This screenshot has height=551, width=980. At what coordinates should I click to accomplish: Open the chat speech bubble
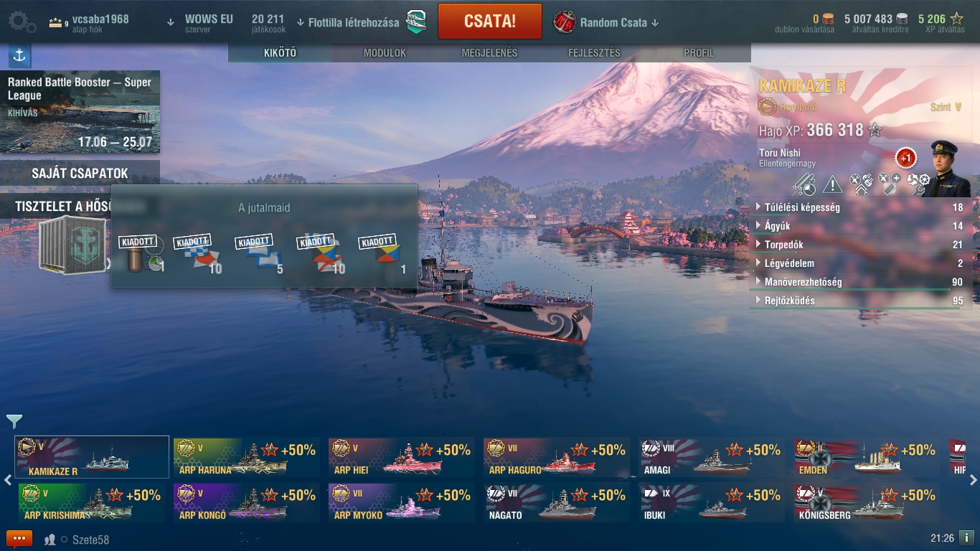(19, 539)
